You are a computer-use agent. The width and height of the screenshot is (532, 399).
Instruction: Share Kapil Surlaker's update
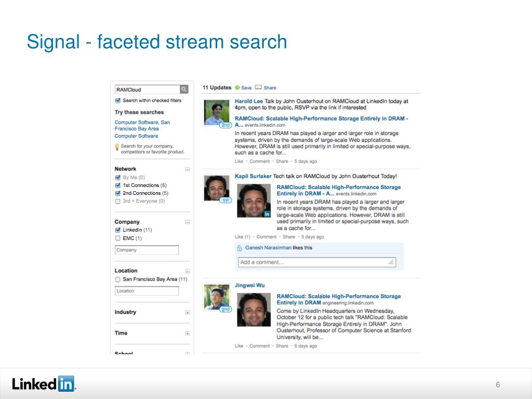289,237
